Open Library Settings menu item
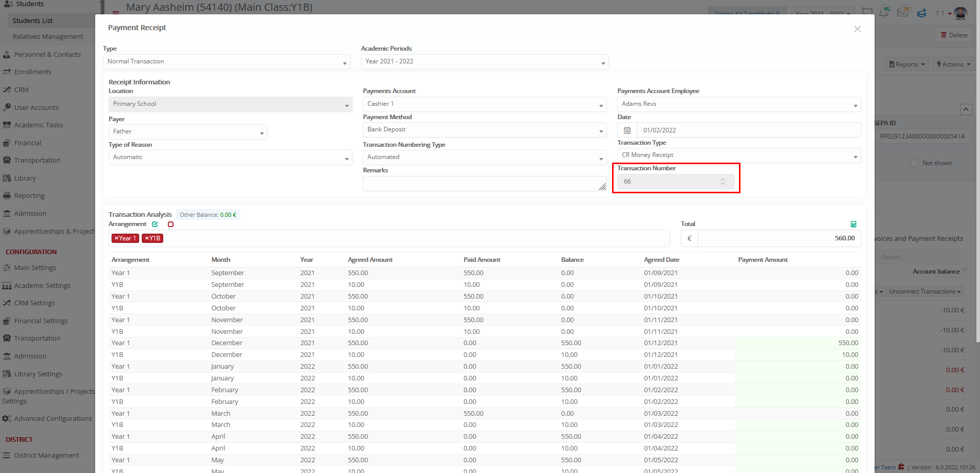This screenshot has height=473, width=980. point(38,374)
